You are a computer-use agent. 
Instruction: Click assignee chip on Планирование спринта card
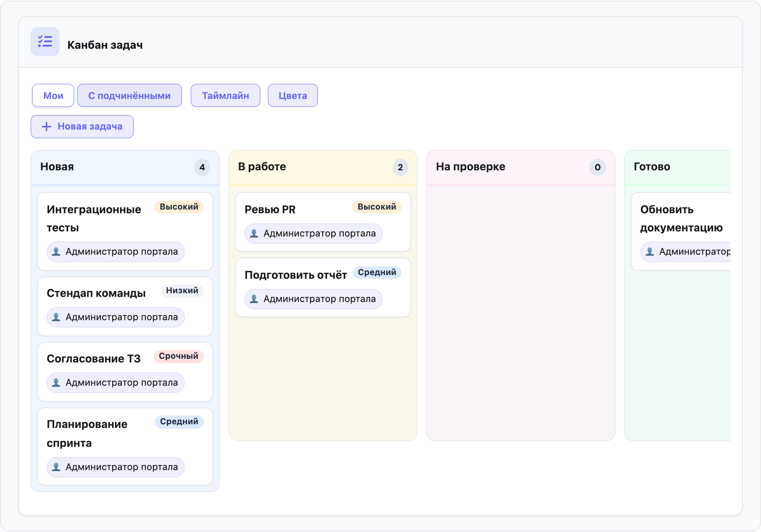[116, 467]
